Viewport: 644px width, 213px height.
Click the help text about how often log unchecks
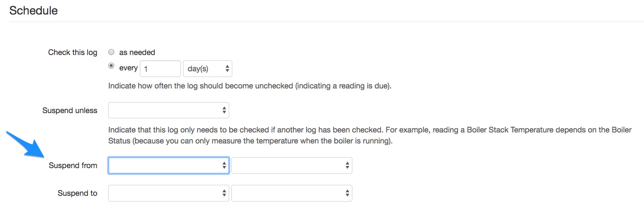tap(249, 86)
